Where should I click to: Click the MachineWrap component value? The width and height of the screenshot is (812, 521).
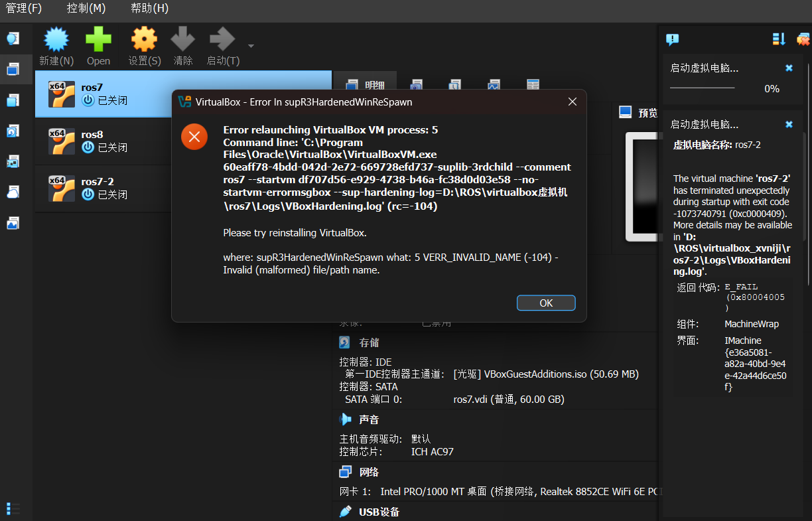point(752,324)
